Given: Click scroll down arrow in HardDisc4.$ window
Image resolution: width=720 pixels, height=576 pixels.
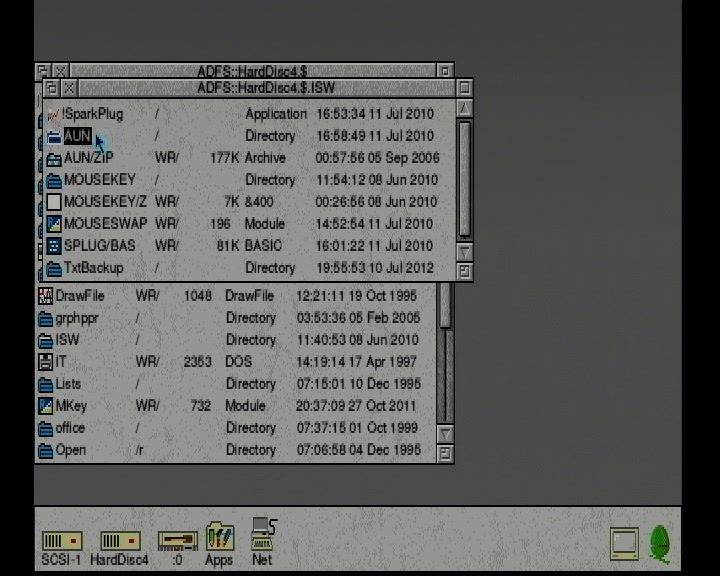Looking at the screenshot, I should point(445,433).
